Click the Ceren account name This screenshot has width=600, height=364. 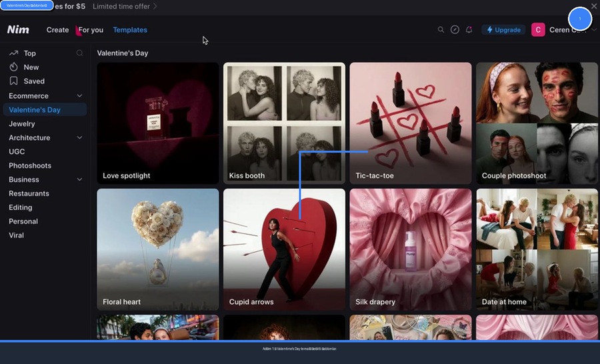click(568, 29)
